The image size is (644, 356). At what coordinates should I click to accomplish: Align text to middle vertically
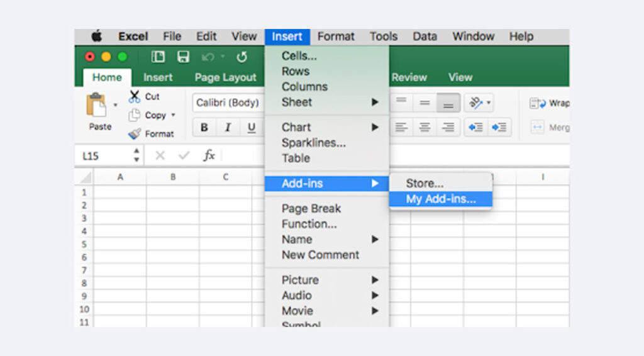425,103
